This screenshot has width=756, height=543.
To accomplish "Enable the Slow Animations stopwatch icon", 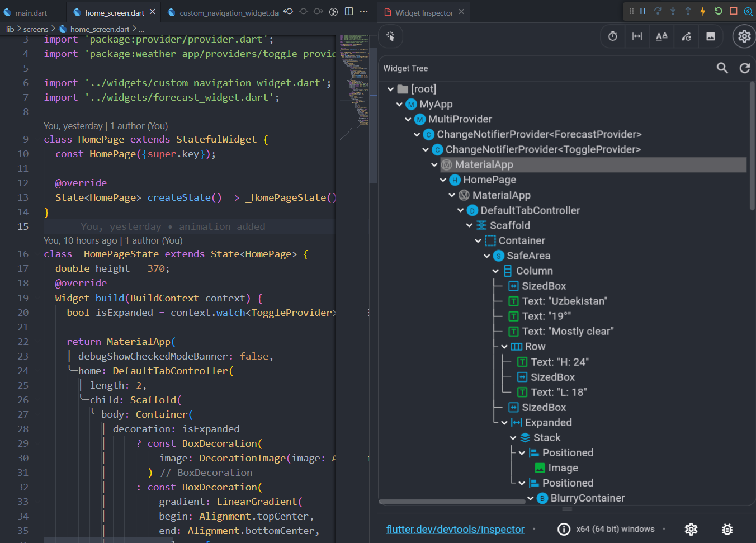I will click(x=612, y=36).
